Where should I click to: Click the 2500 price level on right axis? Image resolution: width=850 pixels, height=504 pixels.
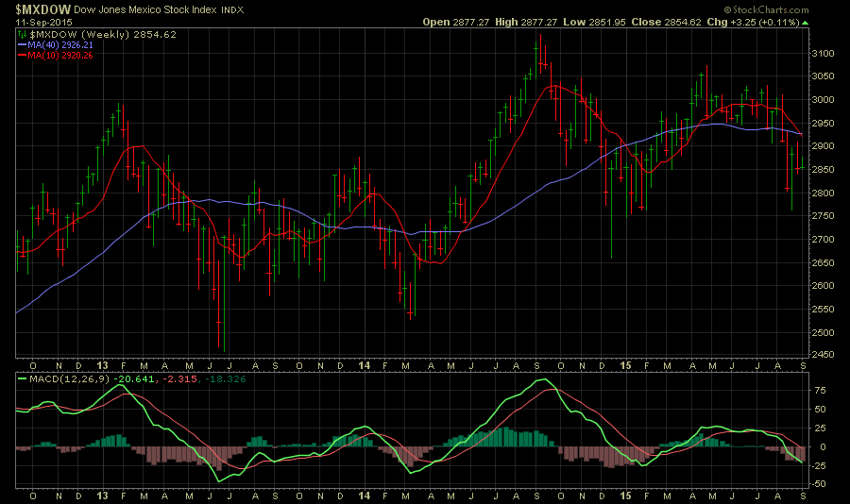(x=824, y=332)
